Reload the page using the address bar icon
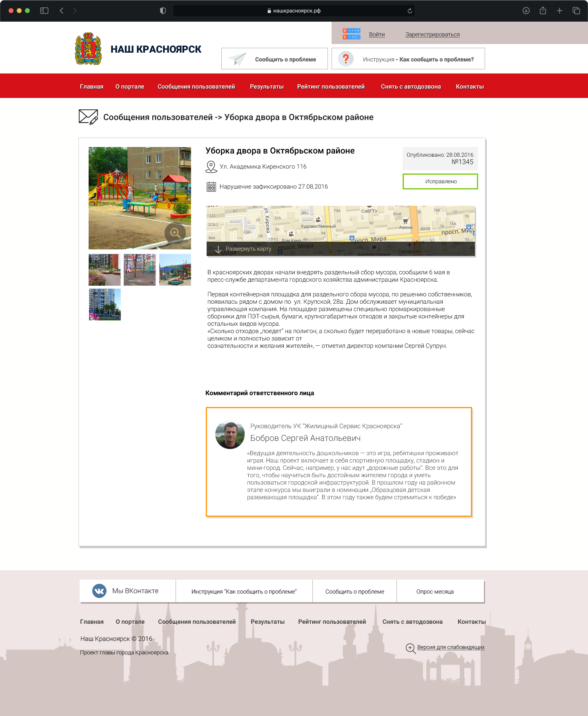This screenshot has height=716, width=588. point(410,11)
